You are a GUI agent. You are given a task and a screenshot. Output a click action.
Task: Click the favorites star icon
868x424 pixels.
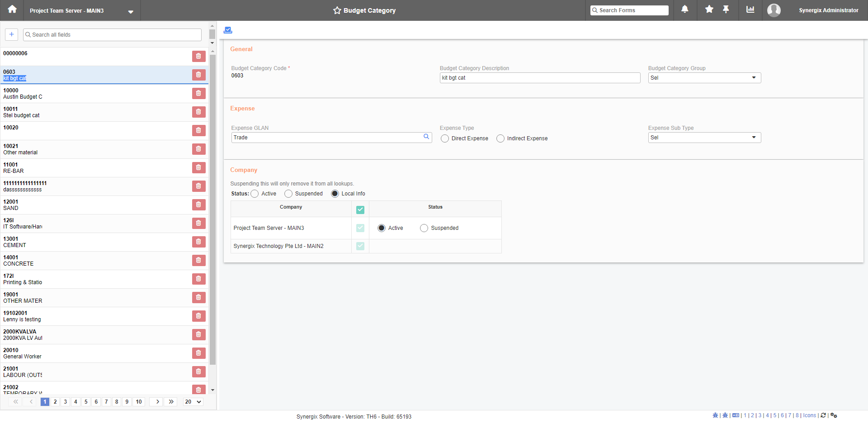click(x=708, y=10)
